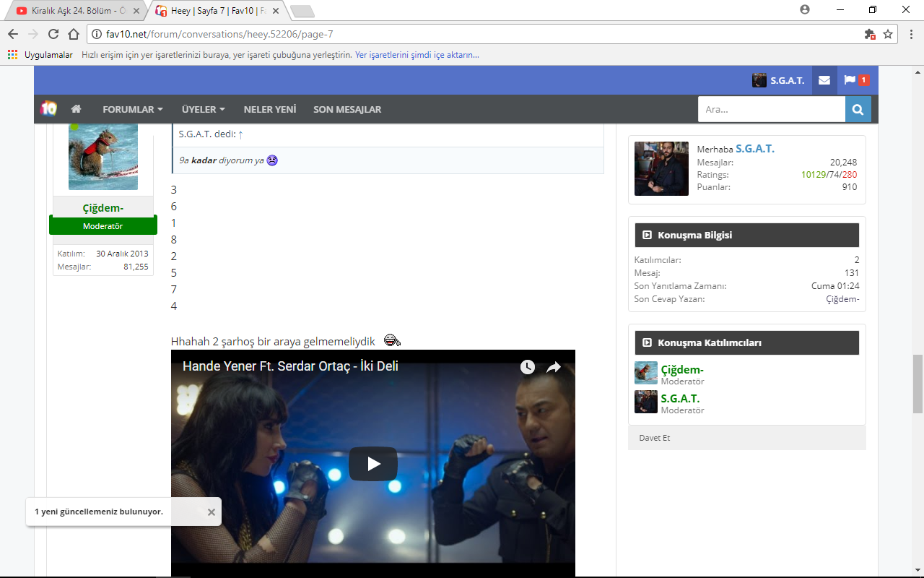The image size is (924, 578).
Task: Click the video share arrow icon
Action: coord(554,367)
